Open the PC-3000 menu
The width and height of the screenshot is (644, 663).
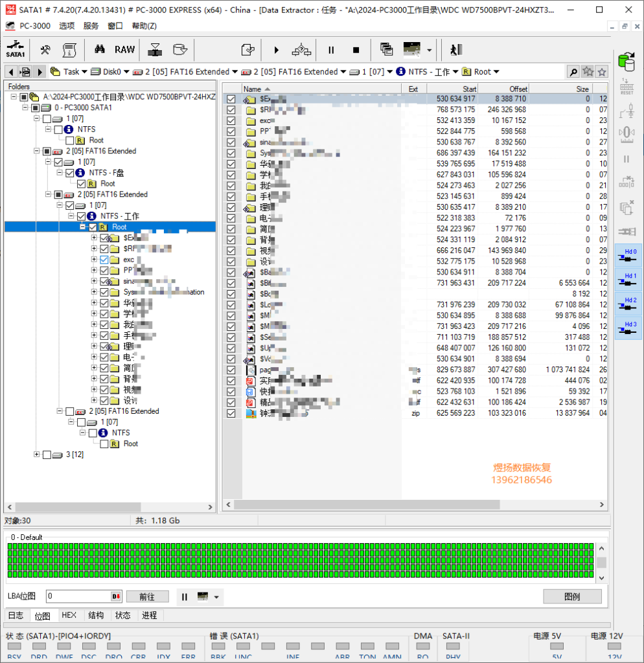[35, 26]
